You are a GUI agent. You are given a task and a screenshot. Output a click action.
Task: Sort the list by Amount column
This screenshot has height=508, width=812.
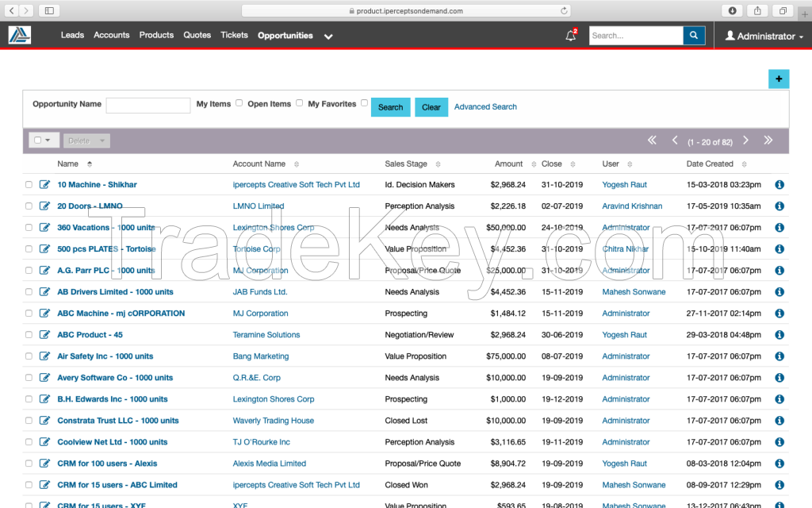click(x=509, y=164)
